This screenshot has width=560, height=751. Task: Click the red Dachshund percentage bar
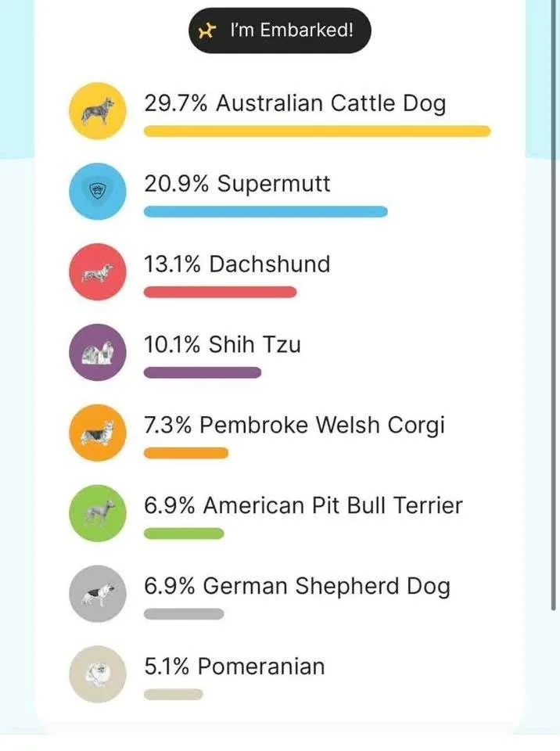221,293
